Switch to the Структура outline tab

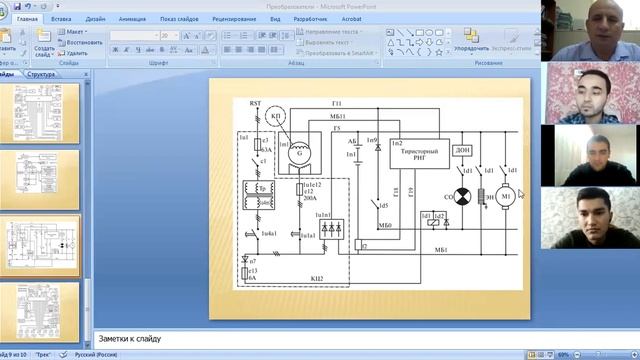point(41,74)
